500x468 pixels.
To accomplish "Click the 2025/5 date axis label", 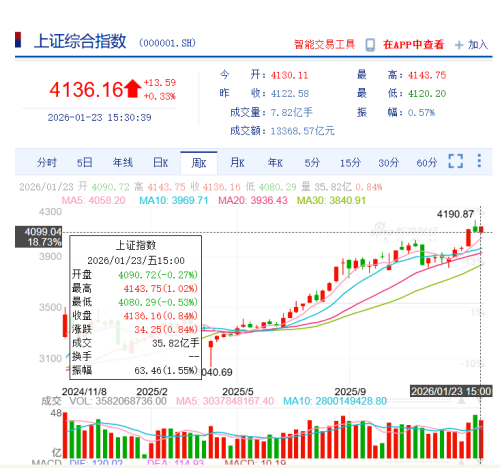I will tap(238, 391).
